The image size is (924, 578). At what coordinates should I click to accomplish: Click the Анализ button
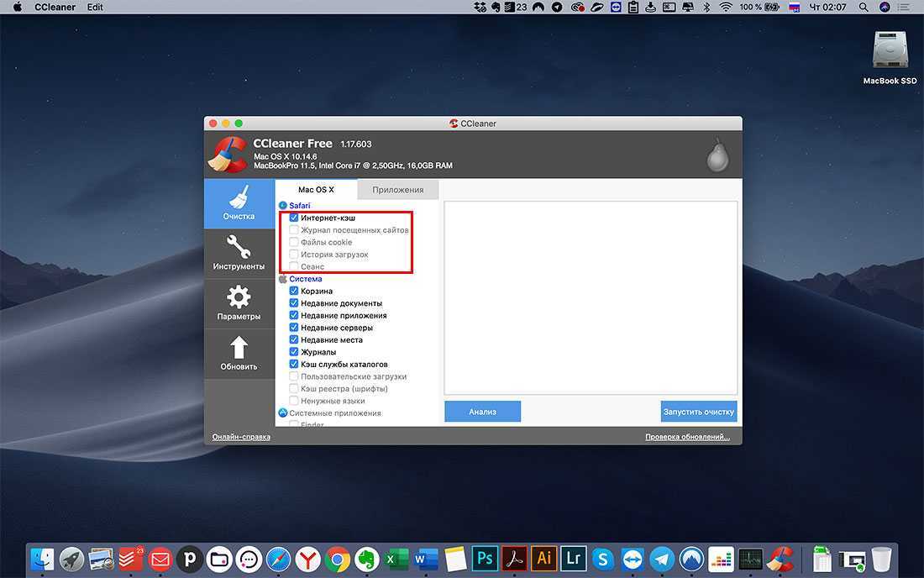[482, 412]
